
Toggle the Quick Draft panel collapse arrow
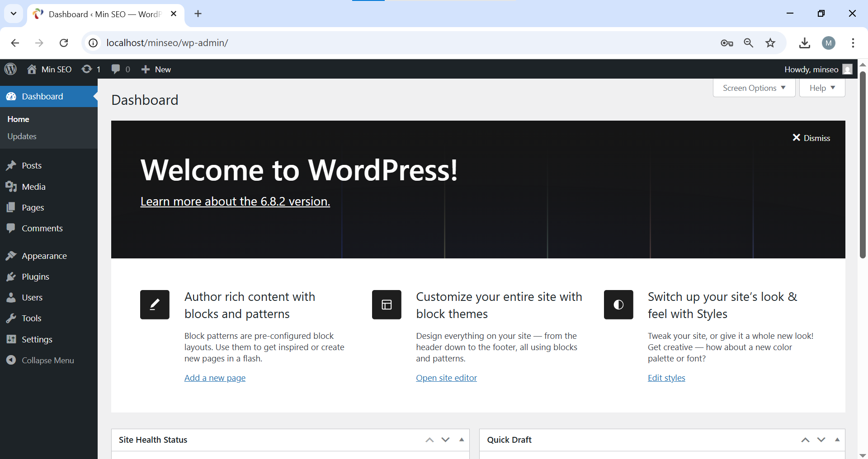point(837,440)
